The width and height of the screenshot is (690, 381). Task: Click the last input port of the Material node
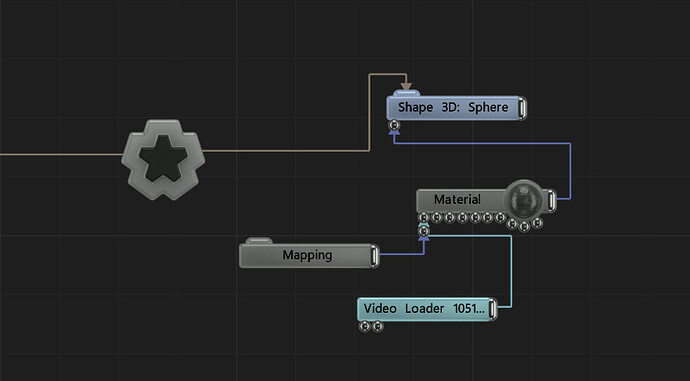tap(537, 223)
